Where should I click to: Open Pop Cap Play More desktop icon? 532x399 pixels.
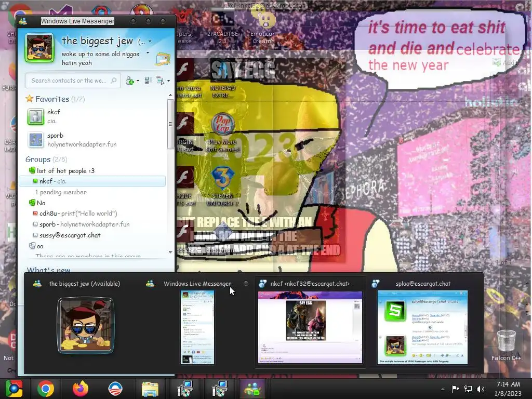pyautogui.click(x=222, y=132)
